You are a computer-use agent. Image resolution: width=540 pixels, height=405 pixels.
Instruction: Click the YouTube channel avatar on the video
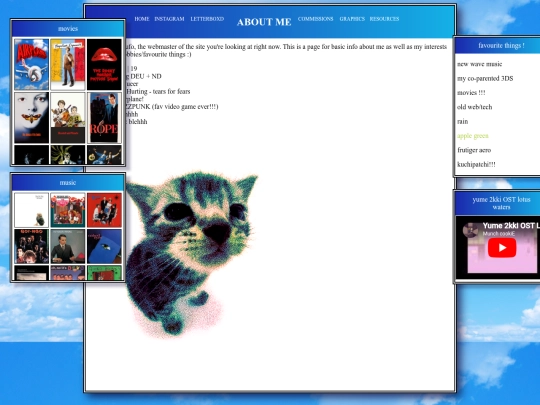[x=471, y=230]
